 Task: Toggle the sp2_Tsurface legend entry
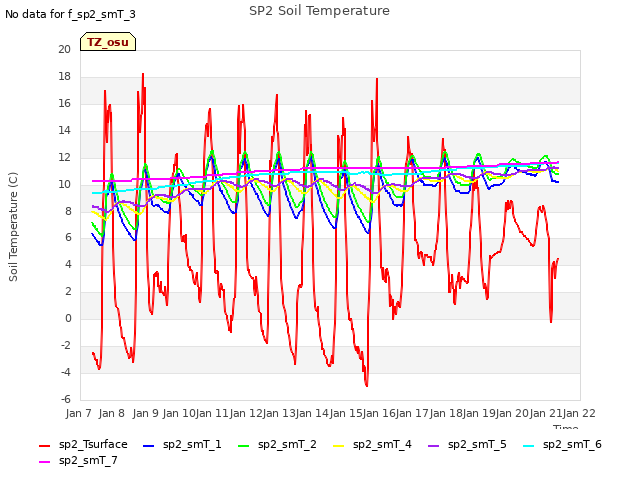[x=83, y=444]
